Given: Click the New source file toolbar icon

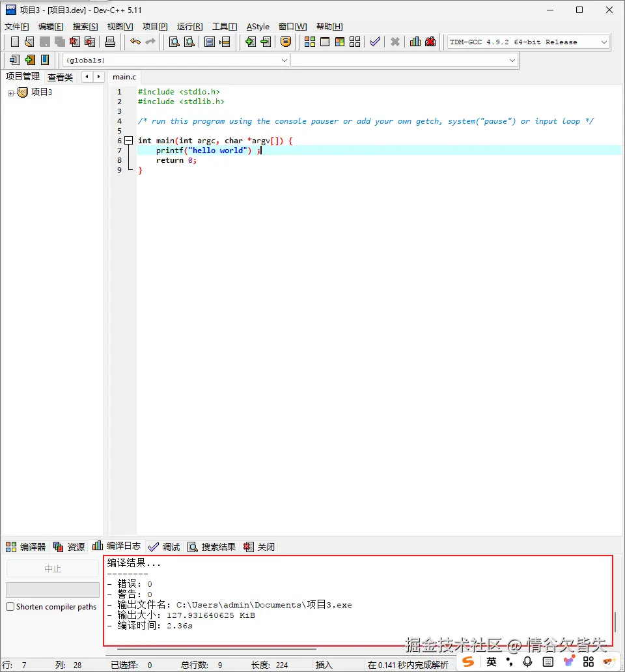Looking at the screenshot, I should [14, 42].
